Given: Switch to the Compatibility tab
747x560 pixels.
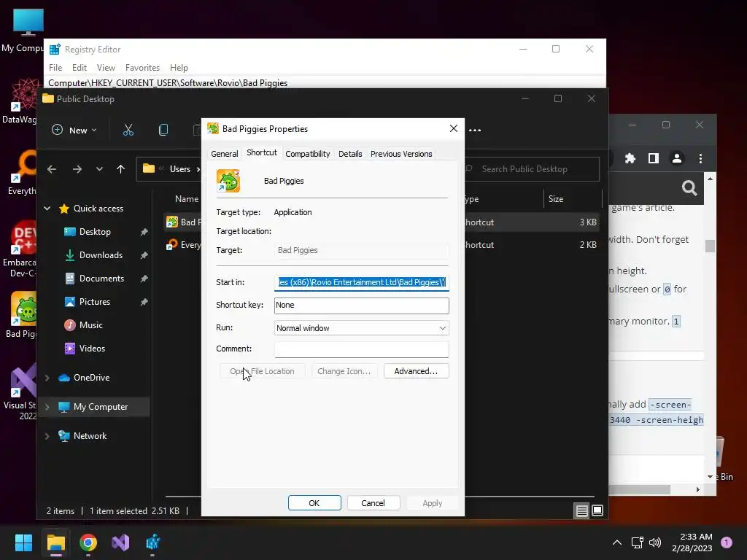Looking at the screenshot, I should point(307,154).
